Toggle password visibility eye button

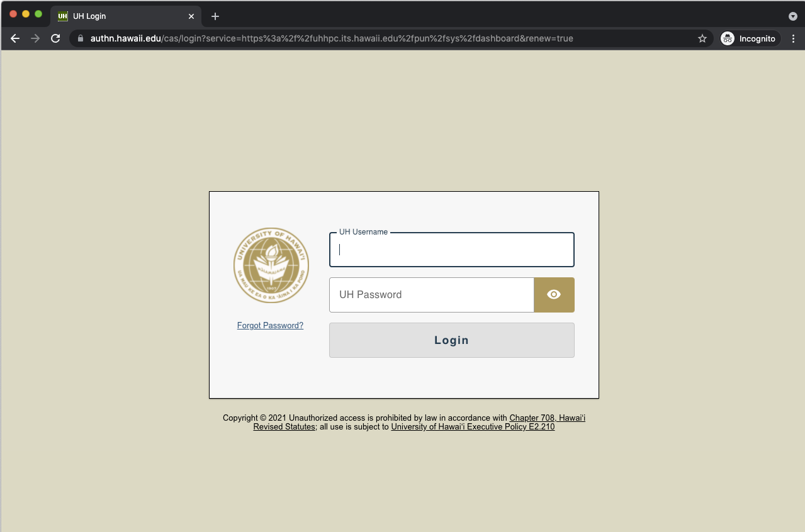tap(554, 294)
